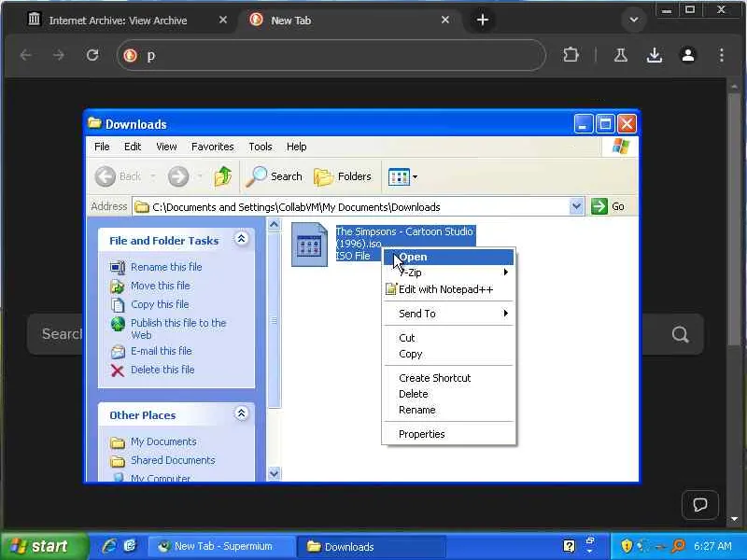Open the Help menu
The height and width of the screenshot is (560, 747).
[296, 147]
